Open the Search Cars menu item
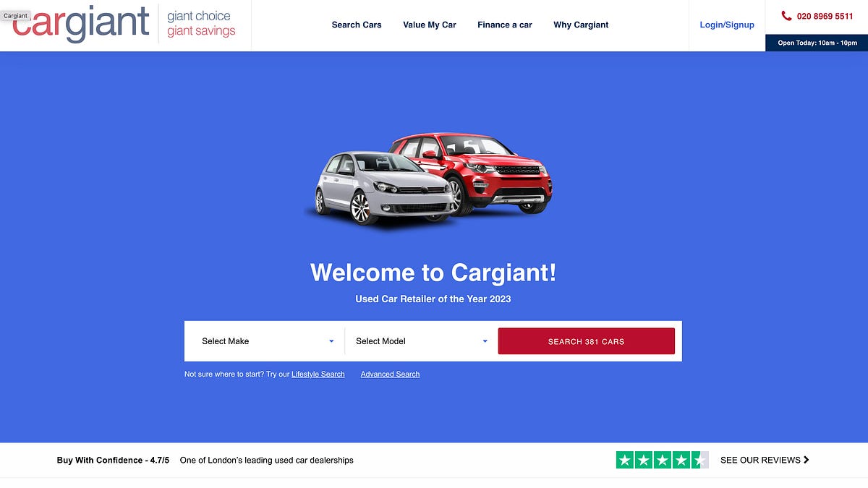868x488 pixels. point(357,25)
